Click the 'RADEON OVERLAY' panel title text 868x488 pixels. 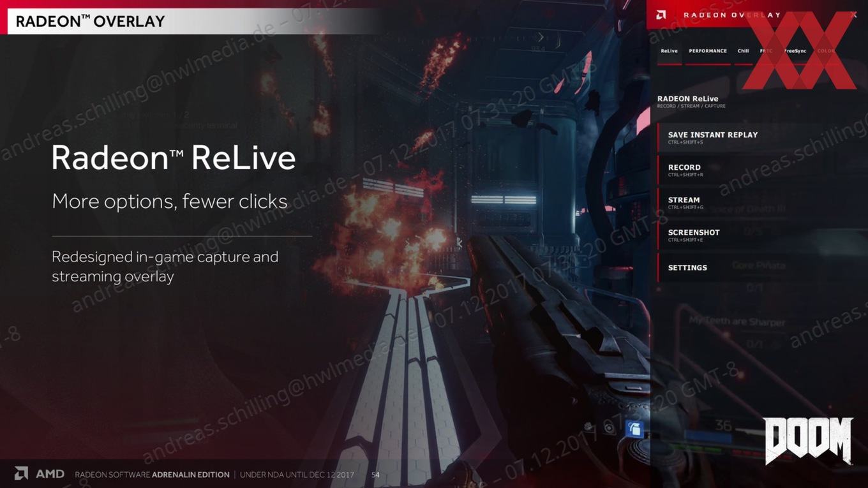pyautogui.click(x=732, y=15)
